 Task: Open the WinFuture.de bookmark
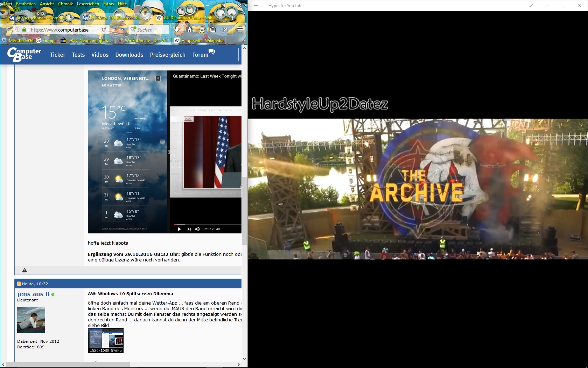coord(143,41)
